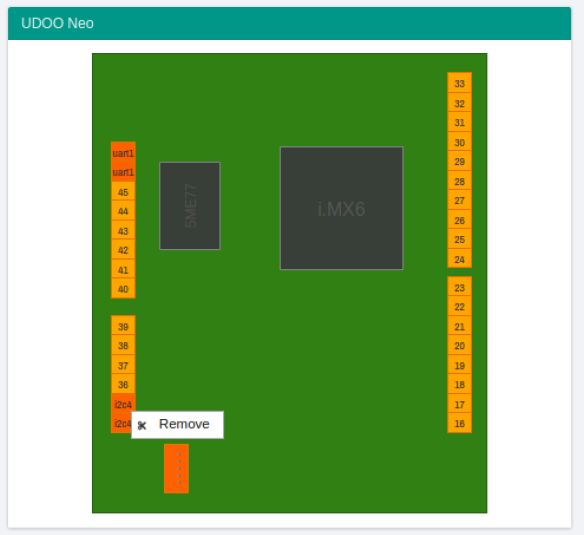Select pin 45 on the left header

tap(123, 192)
